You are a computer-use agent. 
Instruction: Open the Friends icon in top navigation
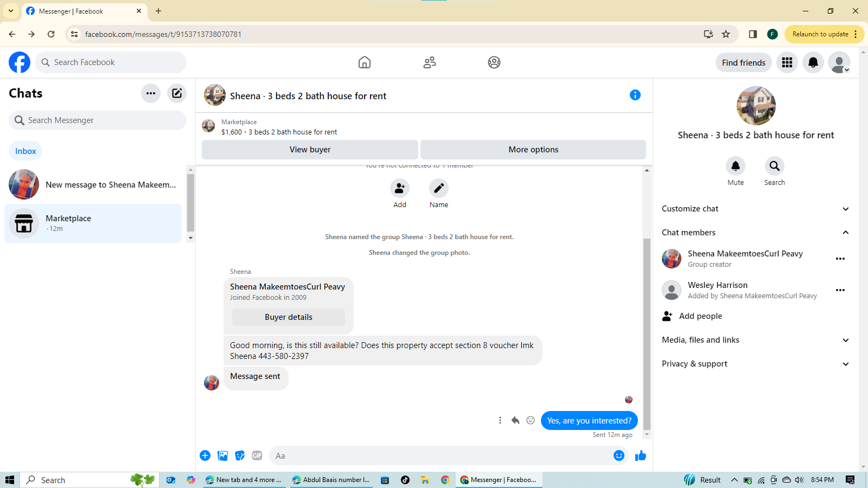(x=430, y=62)
